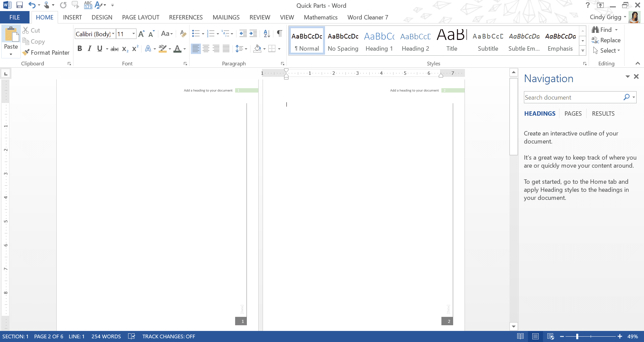Open the numbering list options arrow
This screenshot has width=644, height=342.
coord(218,34)
